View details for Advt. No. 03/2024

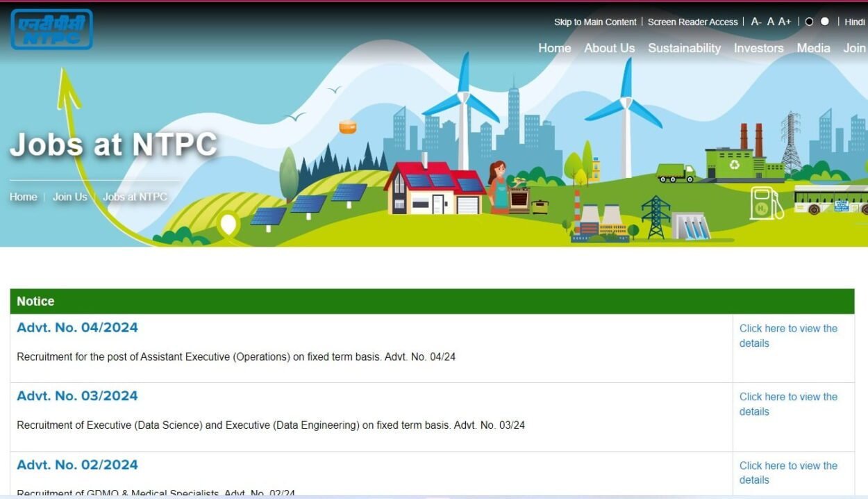pyautogui.click(x=789, y=404)
